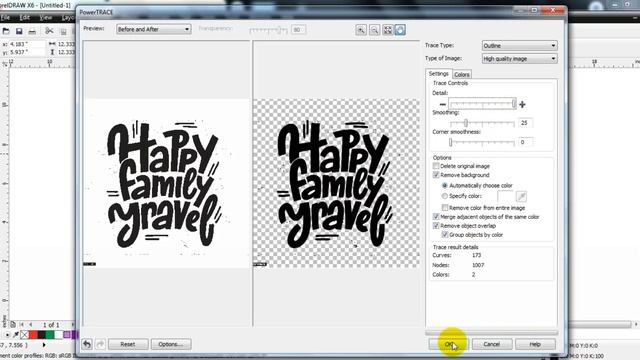Click the Zoom In tool in PowerTRACE
The height and width of the screenshot is (360, 640).
click(x=361, y=30)
